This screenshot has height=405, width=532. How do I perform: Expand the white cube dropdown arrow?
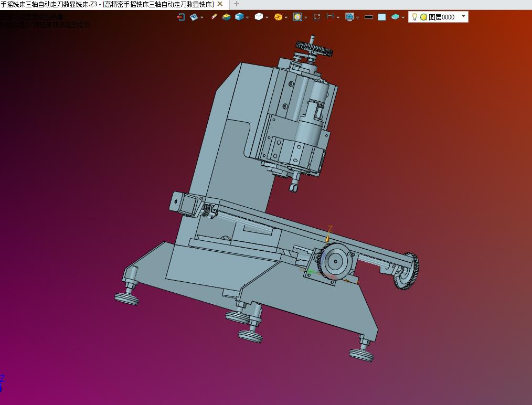(x=267, y=17)
